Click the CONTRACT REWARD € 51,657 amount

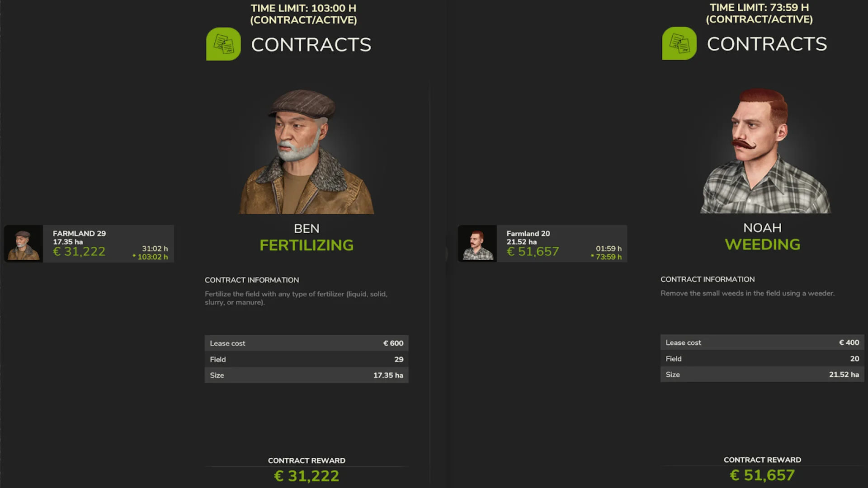point(762,475)
